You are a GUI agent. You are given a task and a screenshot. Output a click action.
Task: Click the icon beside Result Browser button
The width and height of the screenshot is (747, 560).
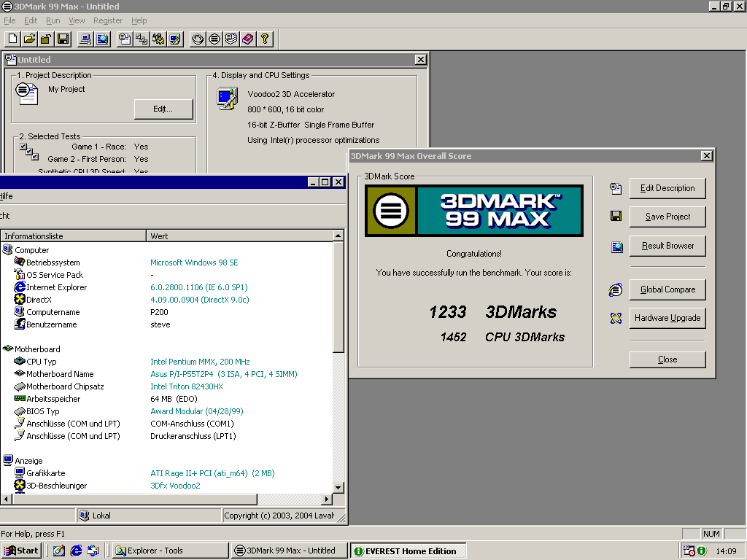[616, 246]
